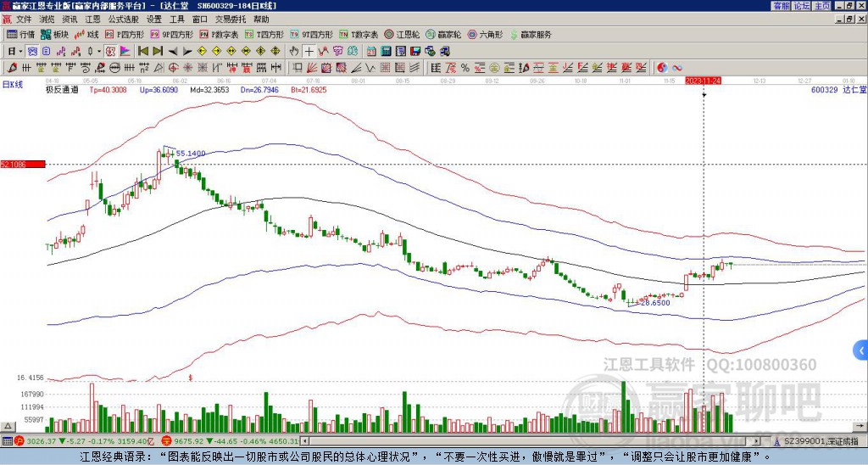Click the 2023-11-24 date marker

coord(703,81)
